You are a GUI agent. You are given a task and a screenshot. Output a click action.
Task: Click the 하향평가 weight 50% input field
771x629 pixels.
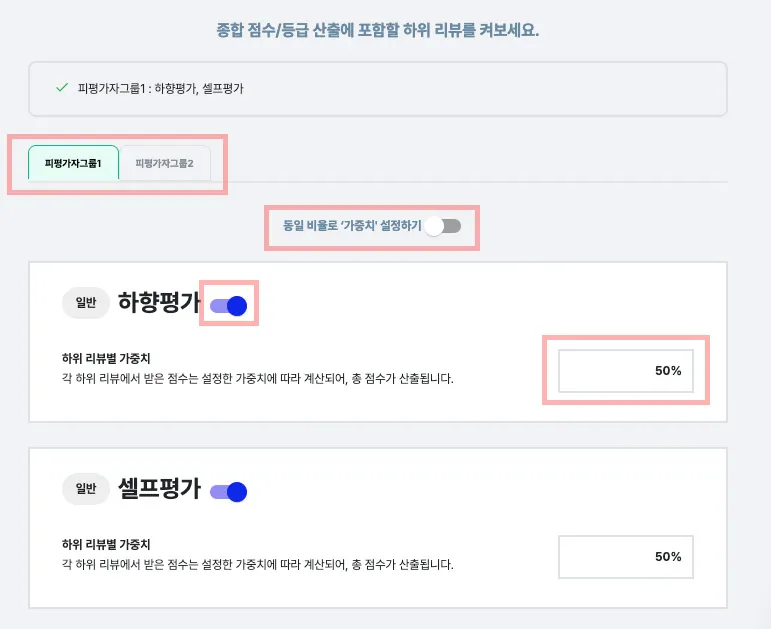pyautogui.click(x=625, y=371)
